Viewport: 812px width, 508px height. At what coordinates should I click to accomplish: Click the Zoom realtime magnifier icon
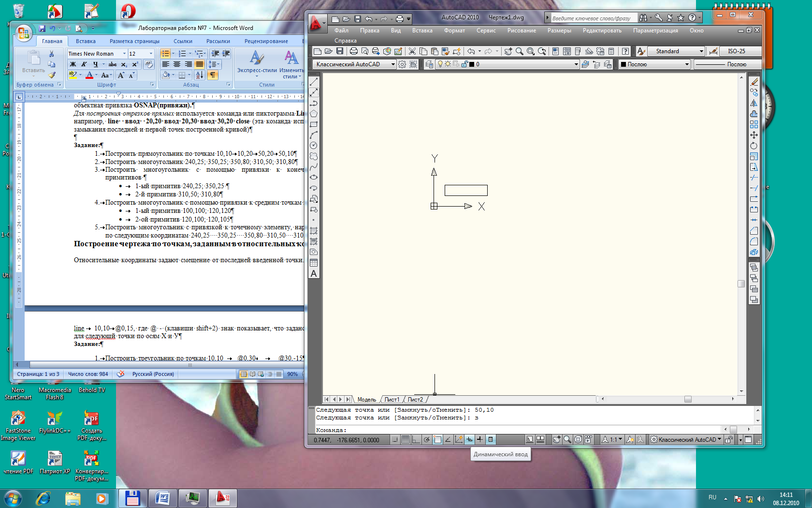[520, 51]
